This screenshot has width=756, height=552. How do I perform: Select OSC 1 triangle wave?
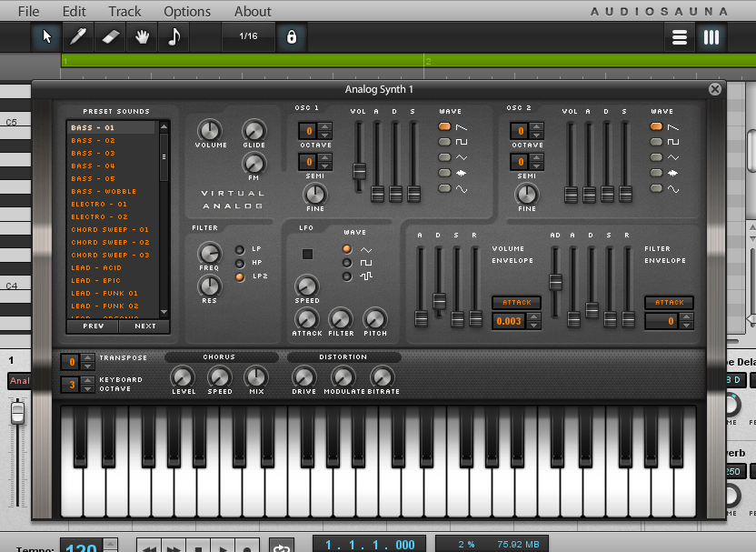point(444,157)
